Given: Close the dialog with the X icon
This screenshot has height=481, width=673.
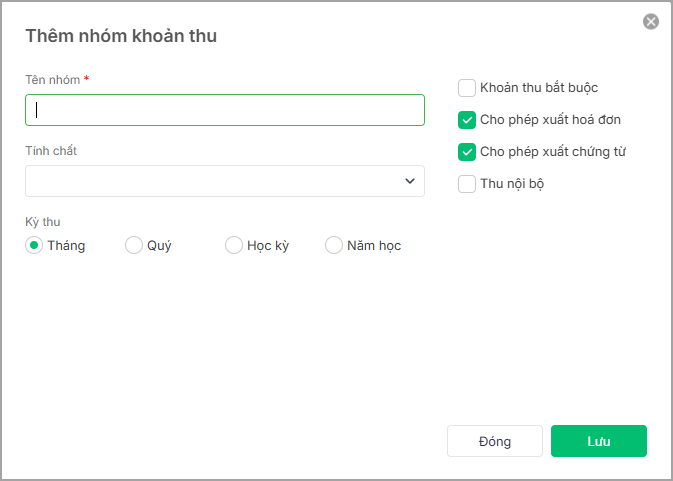Looking at the screenshot, I should tap(651, 21).
